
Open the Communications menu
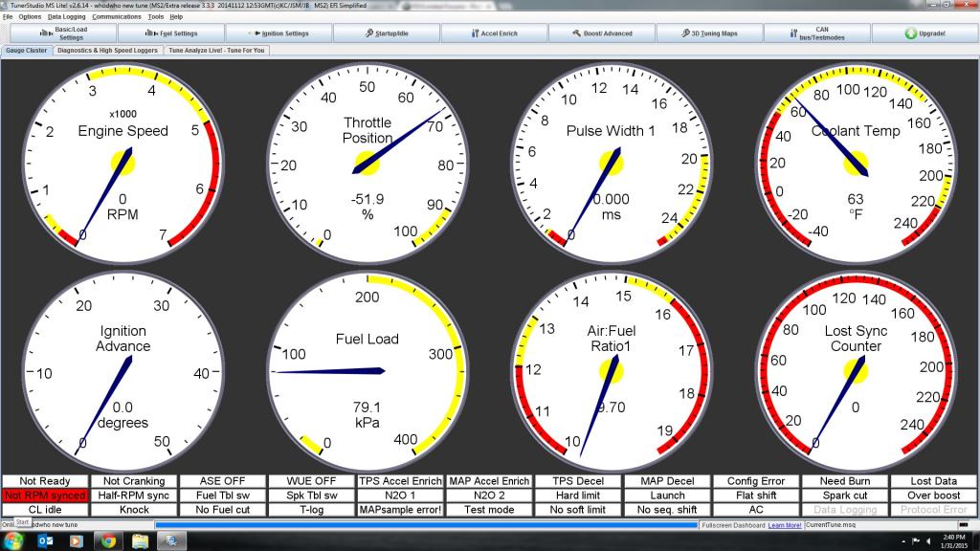(x=117, y=17)
